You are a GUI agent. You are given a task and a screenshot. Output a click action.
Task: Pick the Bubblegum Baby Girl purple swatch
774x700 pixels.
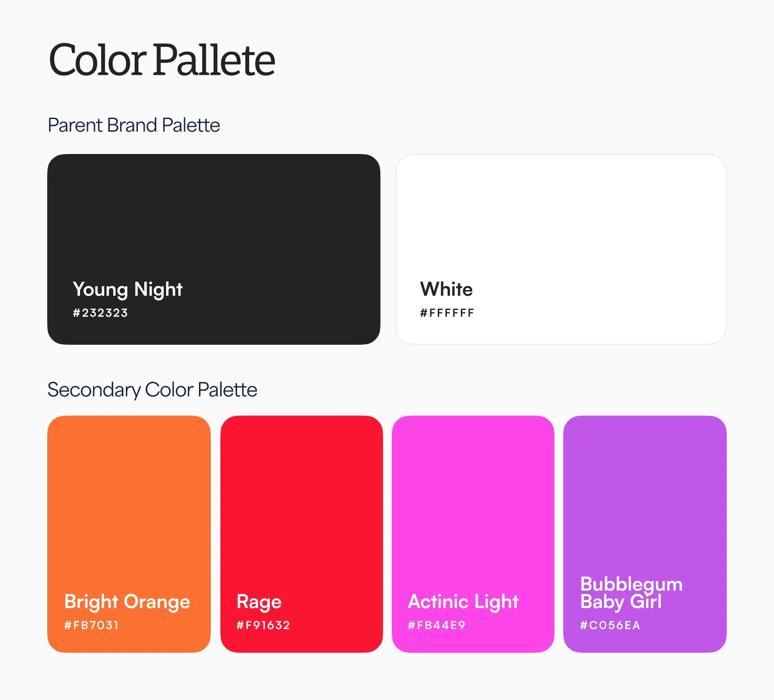645,534
